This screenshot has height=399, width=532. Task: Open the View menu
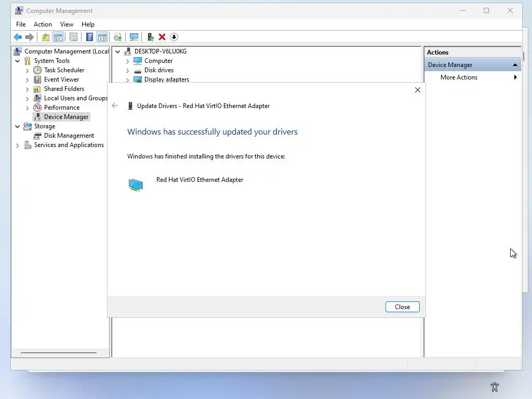click(x=66, y=24)
